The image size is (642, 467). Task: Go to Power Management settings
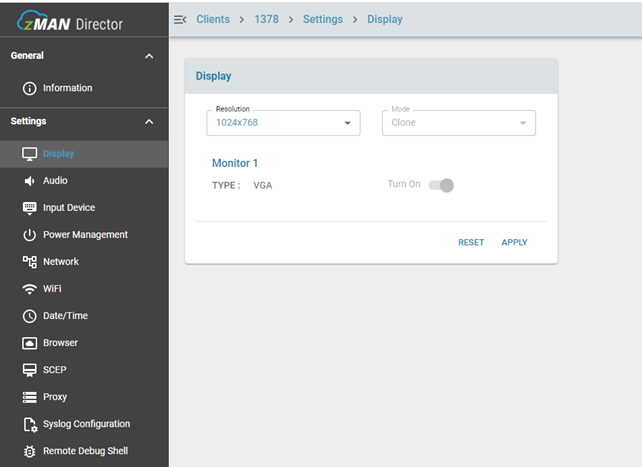[84, 235]
